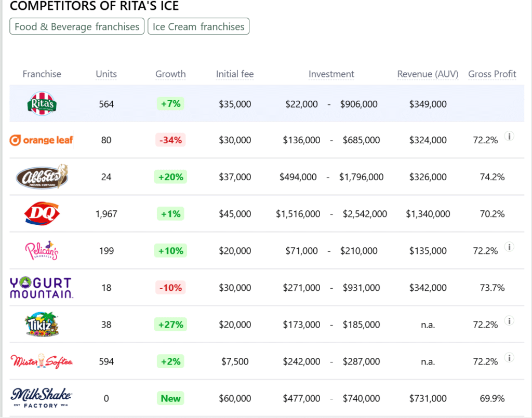532x418 pixels.
Task: Select the $1,340,000 revenue value
Action: tap(428, 214)
